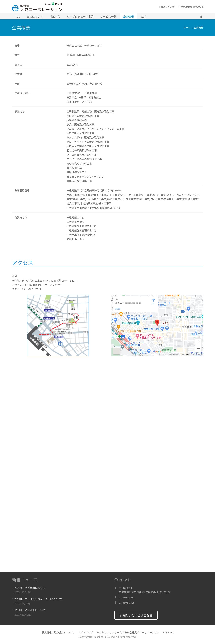Click the phone icon beside 03-3806-7511
Screen dimensions: 215x644
116,597
